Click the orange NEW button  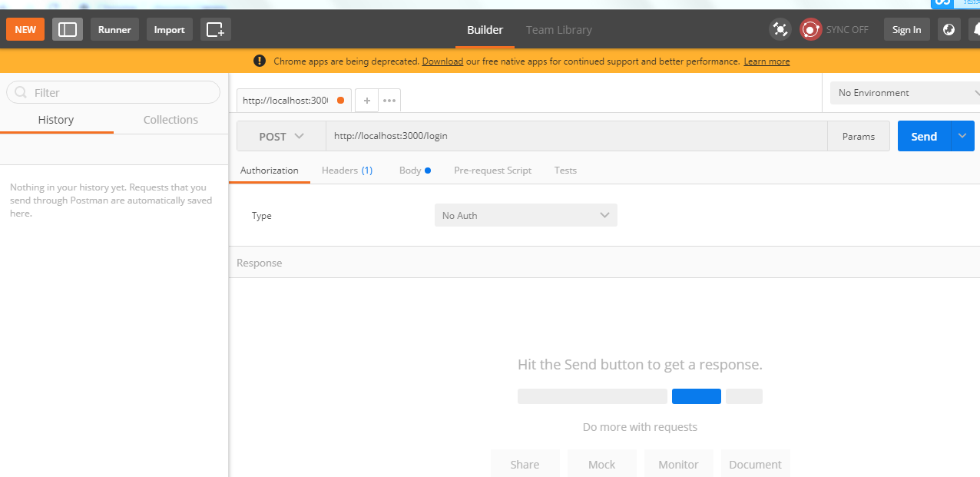(25, 29)
